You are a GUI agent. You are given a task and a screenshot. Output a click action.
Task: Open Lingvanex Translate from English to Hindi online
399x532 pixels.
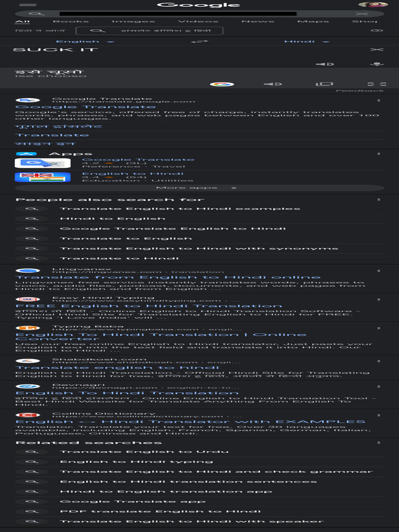[168, 277]
